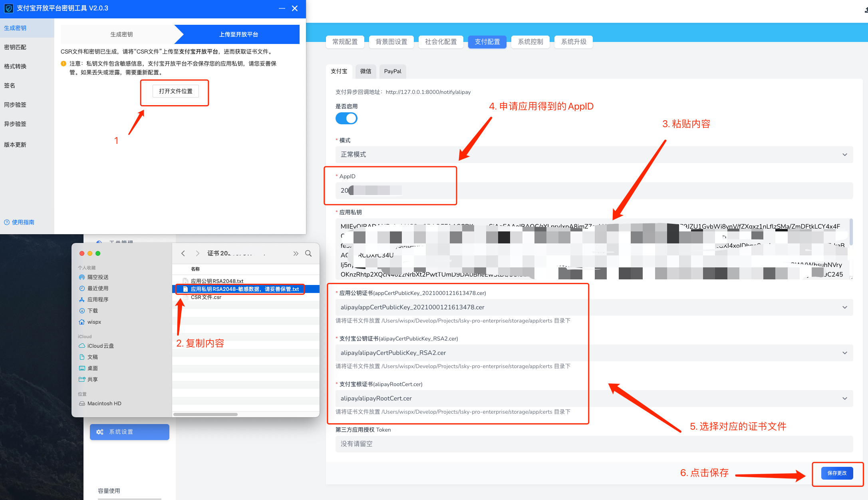Image resolution: width=868 pixels, height=500 pixels.
Task: Click the green zoom dot of Finder
Action: point(98,253)
